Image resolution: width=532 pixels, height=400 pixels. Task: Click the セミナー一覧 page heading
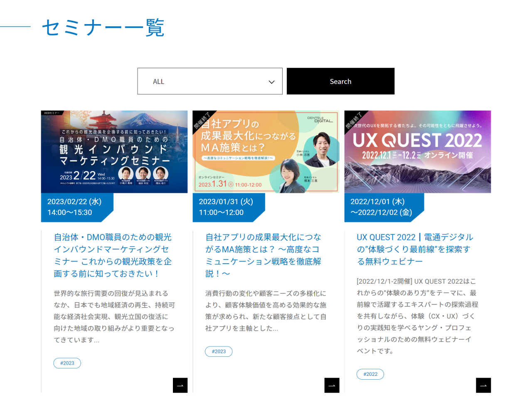pyautogui.click(x=103, y=28)
